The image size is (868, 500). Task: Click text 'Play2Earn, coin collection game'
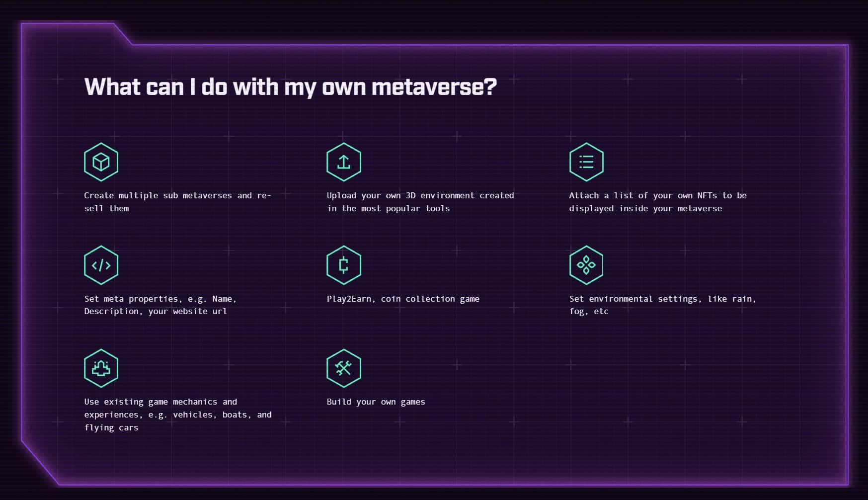pos(403,299)
